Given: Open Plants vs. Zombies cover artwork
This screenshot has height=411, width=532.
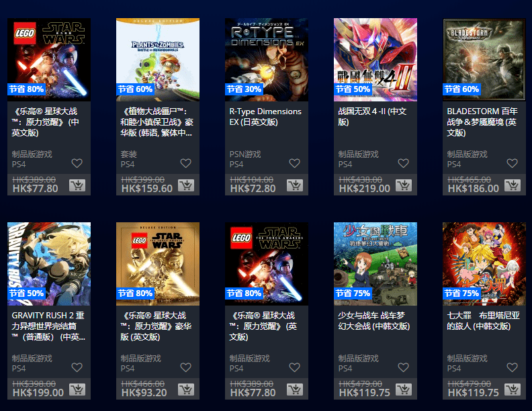Looking at the screenshot, I should [x=158, y=60].
